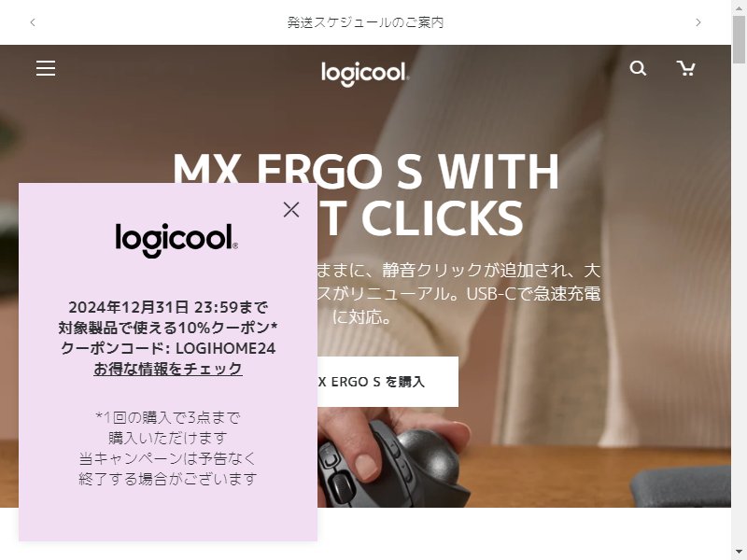The image size is (747, 560).
Task: Click the 1回の購入で3点まで disclaimer text
Action: (x=168, y=417)
